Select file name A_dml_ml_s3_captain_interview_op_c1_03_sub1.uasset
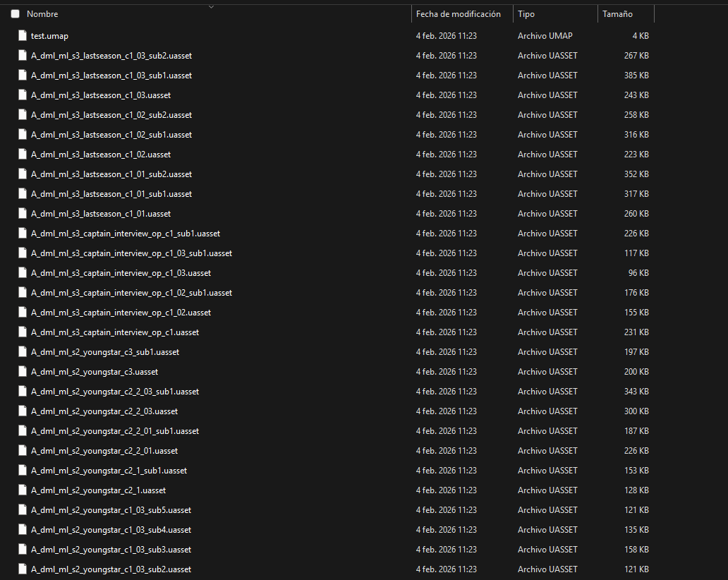The width and height of the screenshot is (728, 580). click(x=131, y=253)
